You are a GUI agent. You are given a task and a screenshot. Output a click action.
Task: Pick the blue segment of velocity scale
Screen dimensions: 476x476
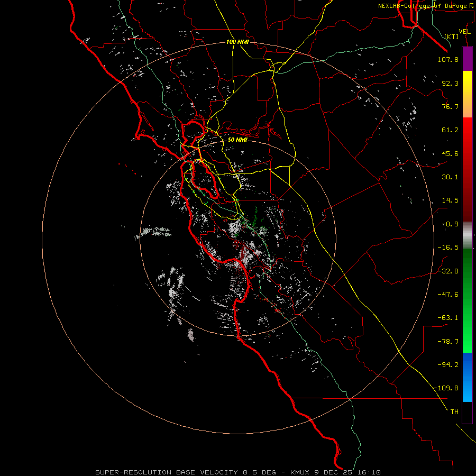click(467, 377)
